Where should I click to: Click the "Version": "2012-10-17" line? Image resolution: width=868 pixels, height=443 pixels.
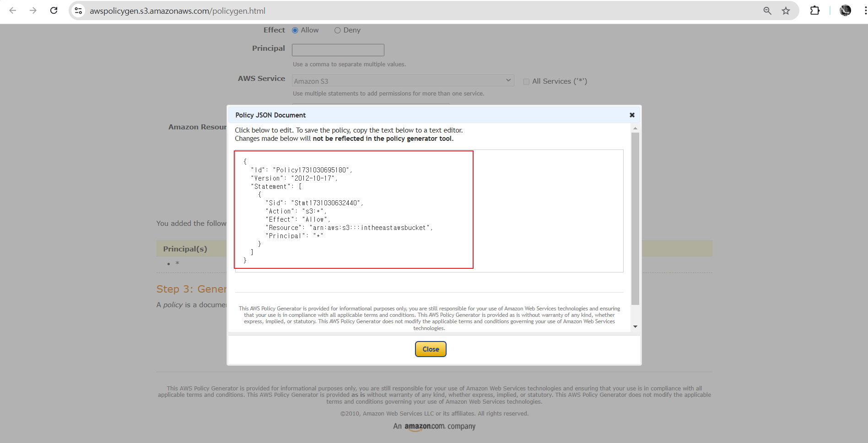tap(294, 178)
